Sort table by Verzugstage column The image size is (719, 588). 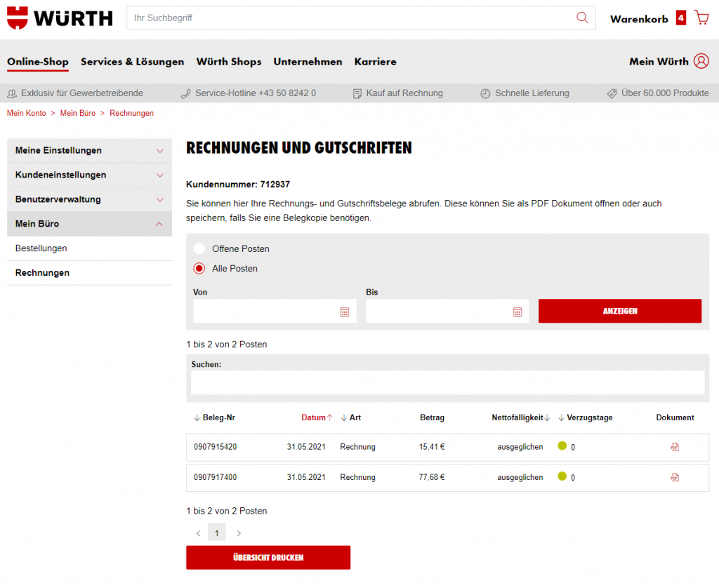coord(586,417)
